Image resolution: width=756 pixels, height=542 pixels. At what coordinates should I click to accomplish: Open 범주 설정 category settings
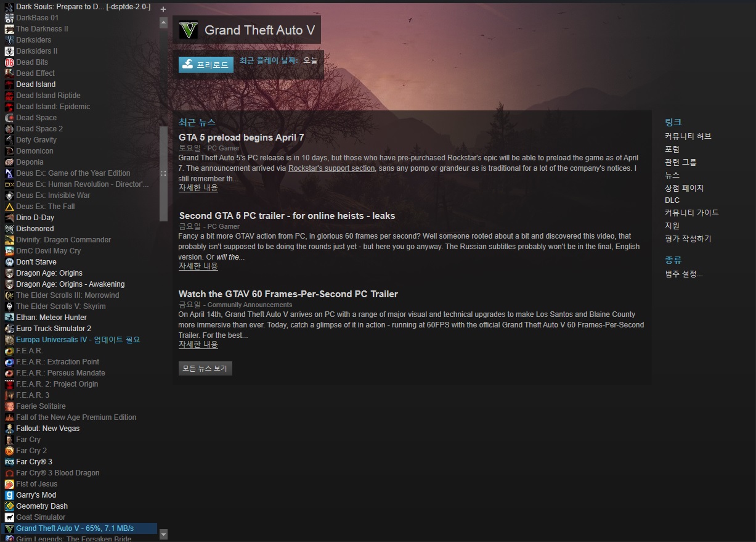[x=683, y=274]
